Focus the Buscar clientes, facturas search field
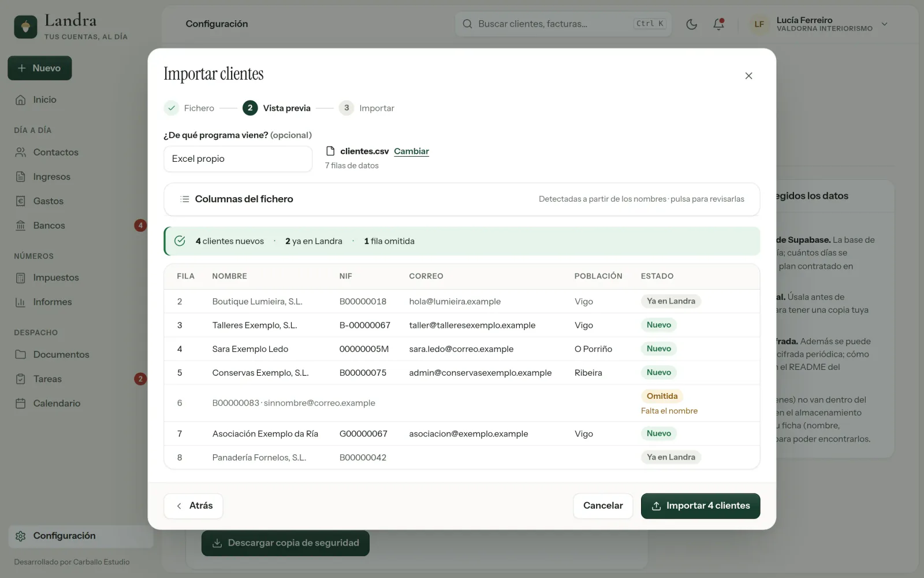 click(x=563, y=24)
